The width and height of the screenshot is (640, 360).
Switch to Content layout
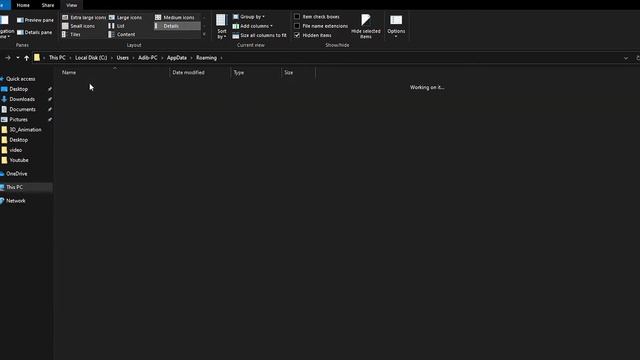point(122,35)
